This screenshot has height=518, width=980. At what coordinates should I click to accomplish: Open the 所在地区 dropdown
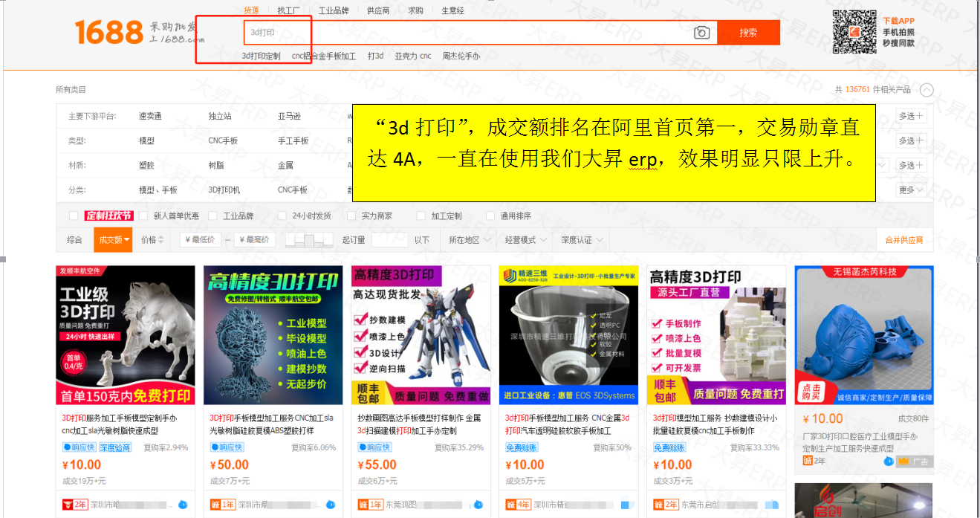coord(469,240)
